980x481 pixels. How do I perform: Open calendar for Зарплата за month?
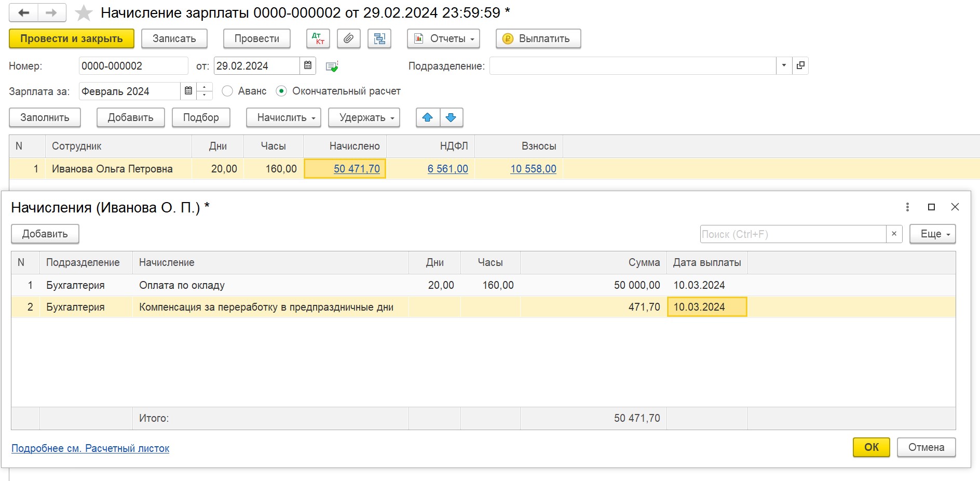pyautogui.click(x=188, y=91)
